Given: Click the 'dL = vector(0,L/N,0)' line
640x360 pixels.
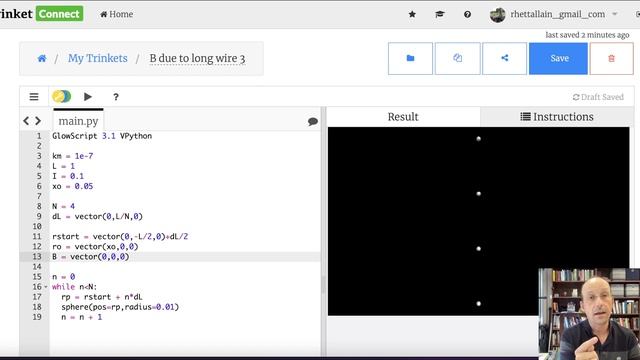Looking at the screenshot, I should point(98,216).
